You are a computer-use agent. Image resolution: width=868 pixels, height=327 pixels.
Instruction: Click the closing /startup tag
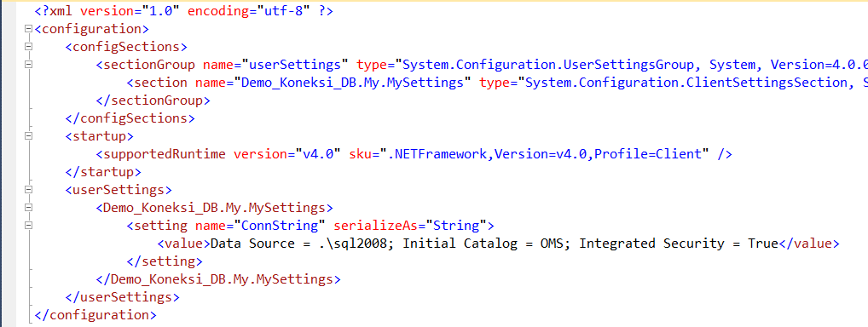(x=103, y=172)
